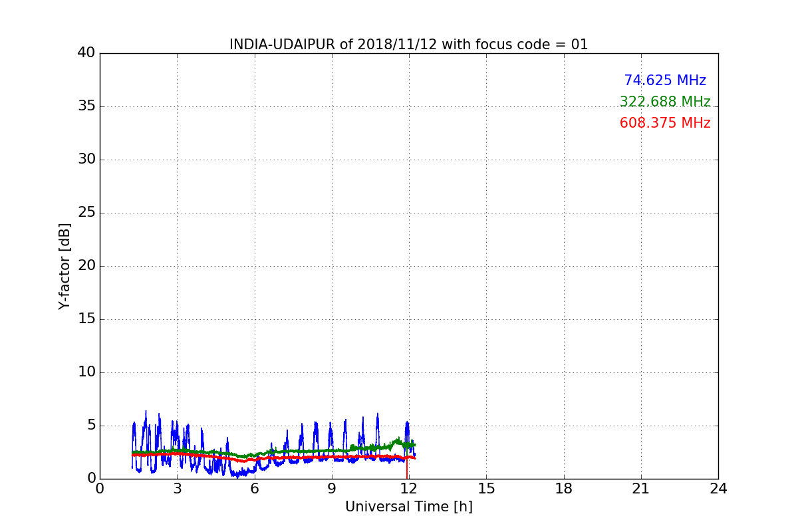Click the x-axis tick label 6

[254, 489]
